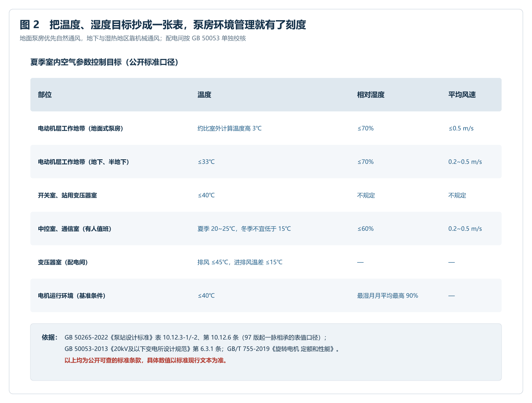This screenshot has width=532, height=403.
Task: Select row label 电动机层工作地带(地下、半地下)
Action: click(x=84, y=162)
